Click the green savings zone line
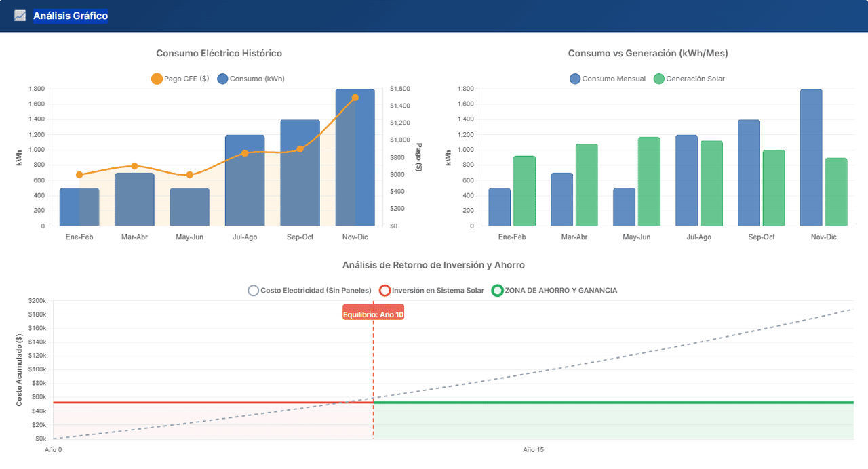The width and height of the screenshot is (868, 469). 613,403
